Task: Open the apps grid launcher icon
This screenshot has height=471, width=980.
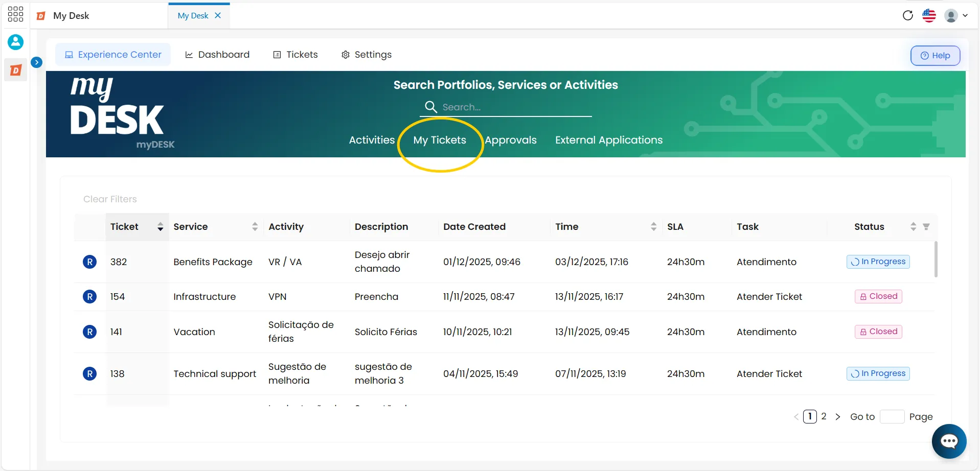Action: point(15,14)
